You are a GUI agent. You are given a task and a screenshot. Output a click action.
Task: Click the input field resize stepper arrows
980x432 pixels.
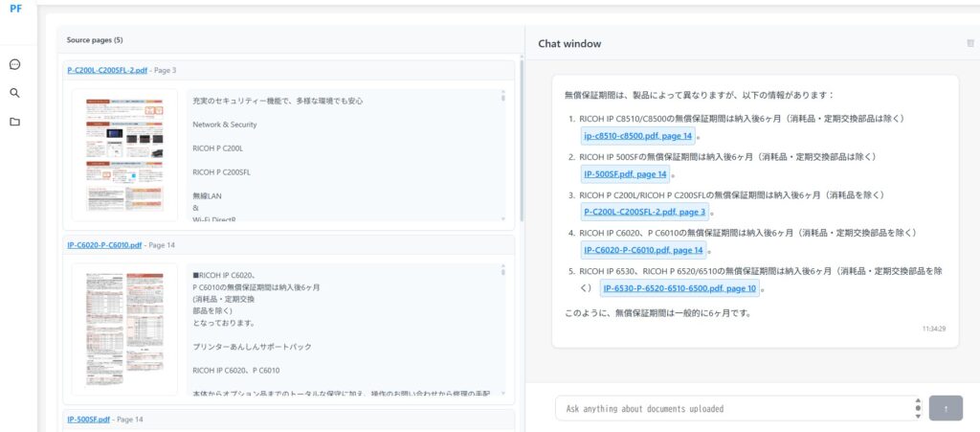pyautogui.click(x=918, y=408)
